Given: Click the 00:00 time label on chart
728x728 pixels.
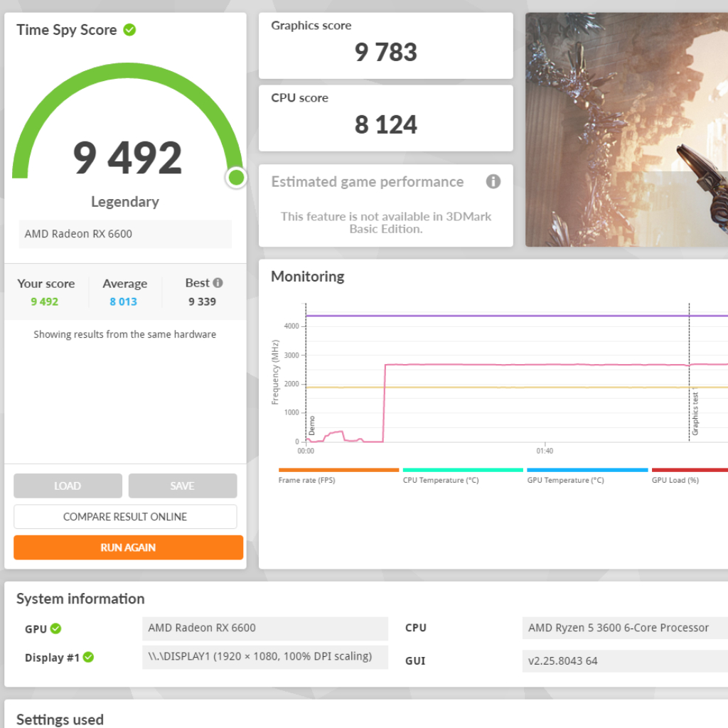Looking at the screenshot, I should coord(306,451).
